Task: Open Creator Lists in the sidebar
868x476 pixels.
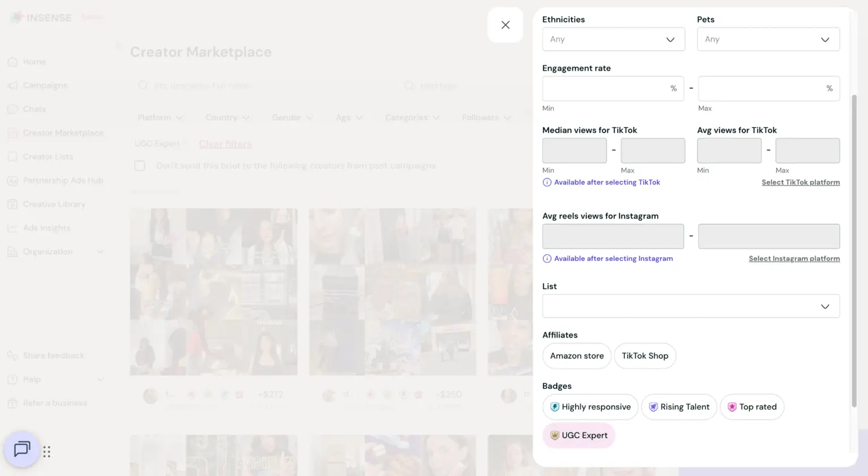Action: coord(48,156)
